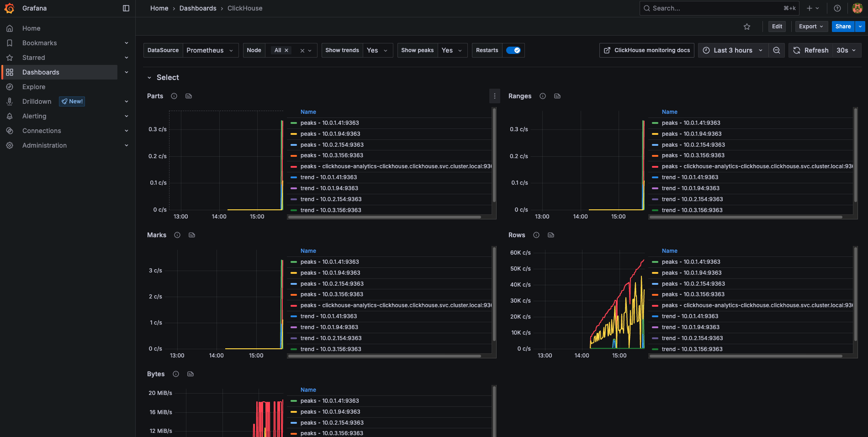
Task: Zoom out the time range
Action: tap(776, 50)
